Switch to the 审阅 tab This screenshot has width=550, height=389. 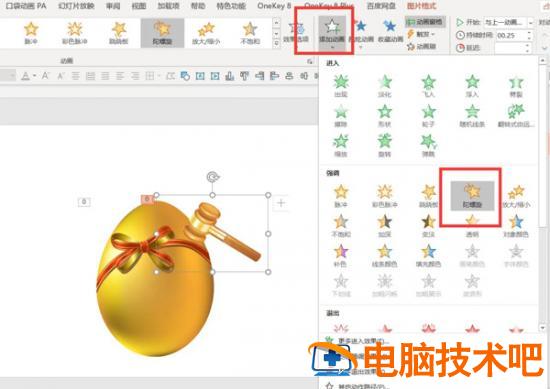(113, 6)
